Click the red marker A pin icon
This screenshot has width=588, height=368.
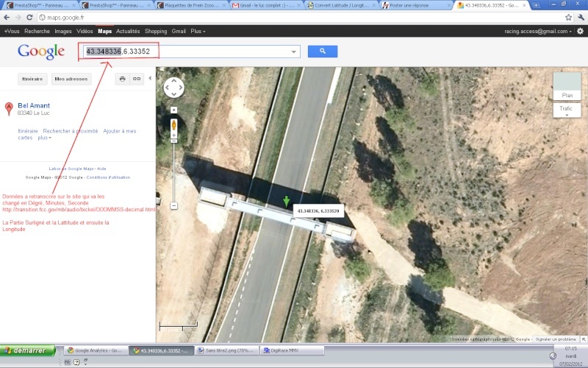point(9,109)
